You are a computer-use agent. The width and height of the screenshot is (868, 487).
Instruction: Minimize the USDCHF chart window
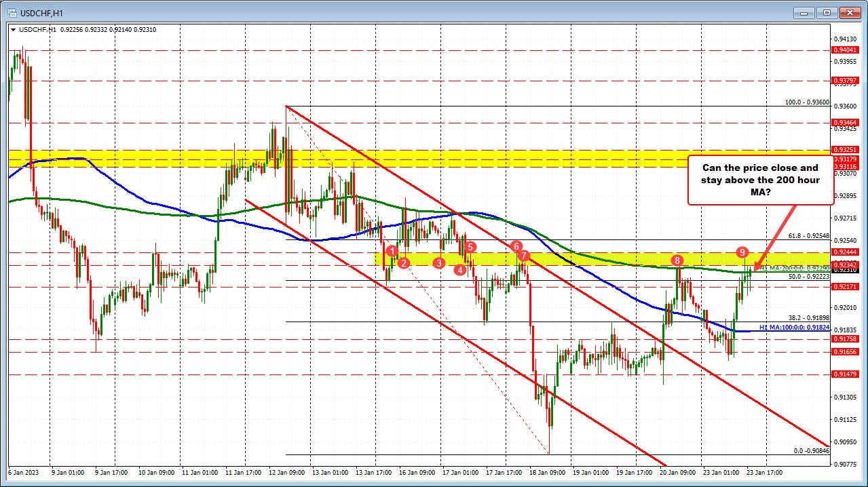pos(803,12)
